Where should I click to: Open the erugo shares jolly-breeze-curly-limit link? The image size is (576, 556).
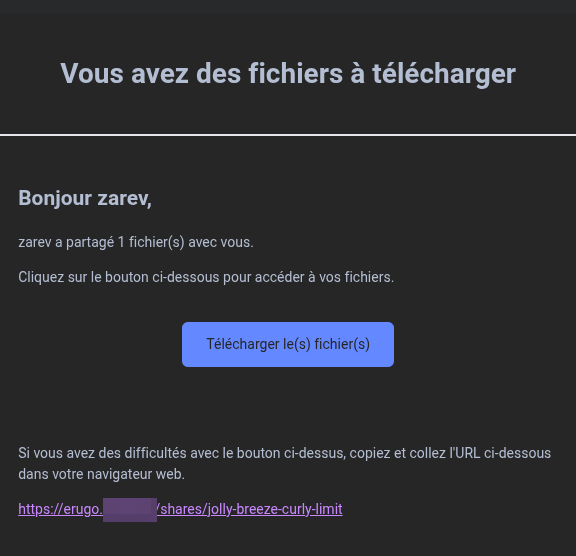pos(180,509)
